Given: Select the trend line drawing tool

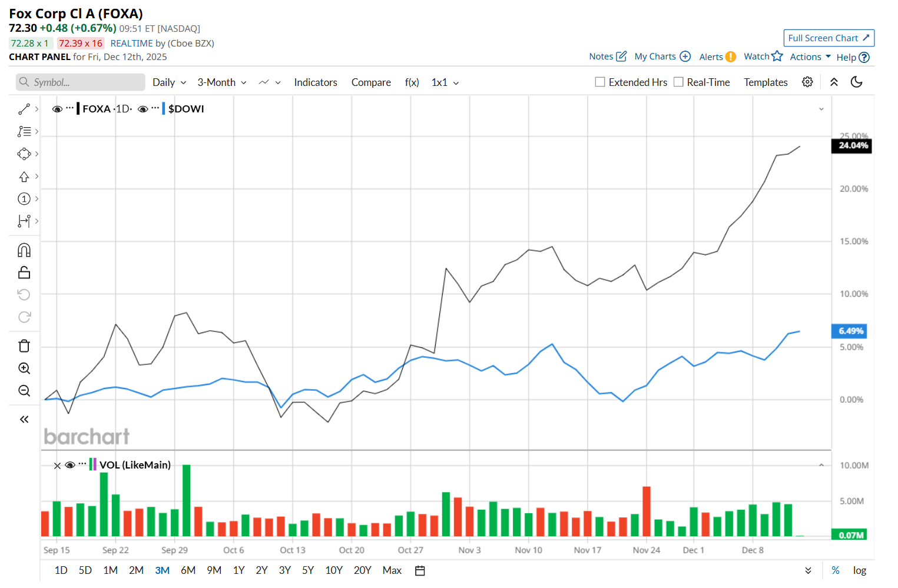Looking at the screenshot, I should [24, 109].
